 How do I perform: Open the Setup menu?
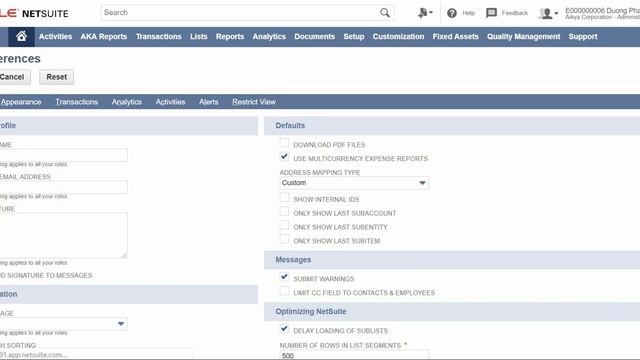[353, 37]
